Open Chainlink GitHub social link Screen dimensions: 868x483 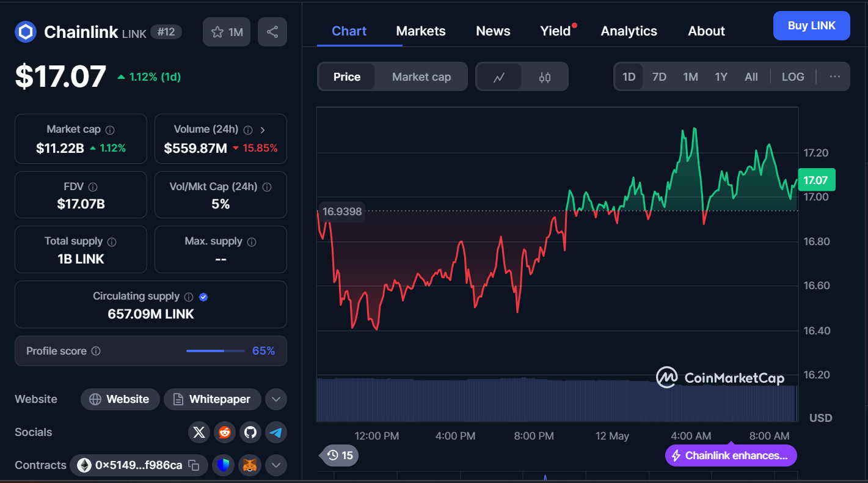click(250, 432)
